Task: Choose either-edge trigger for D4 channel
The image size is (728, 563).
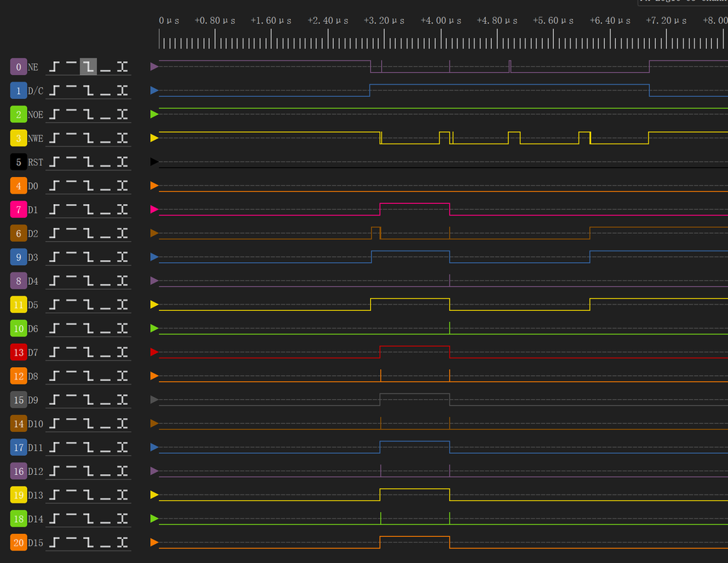Action: pos(122,281)
